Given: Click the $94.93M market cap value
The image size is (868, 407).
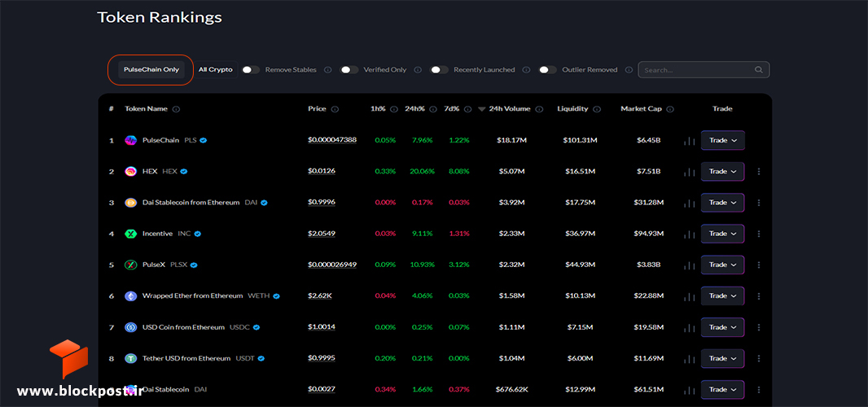Looking at the screenshot, I should [649, 234].
